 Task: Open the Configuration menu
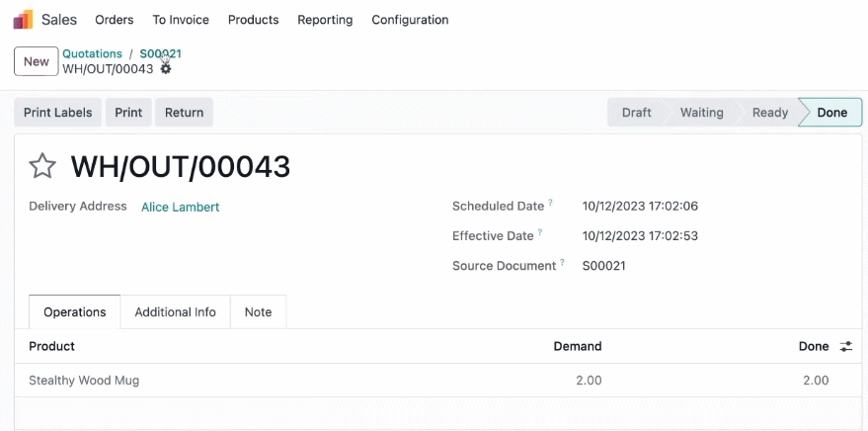pyautogui.click(x=410, y=20)
